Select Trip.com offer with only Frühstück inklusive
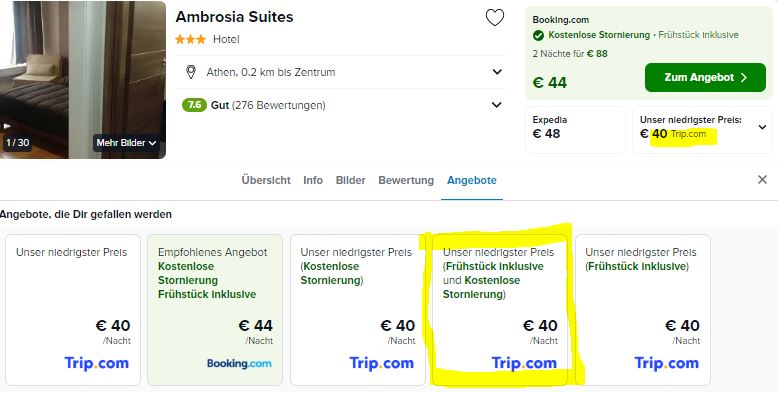The height and width of the screenshot is (393, 778). click(643, 310)
